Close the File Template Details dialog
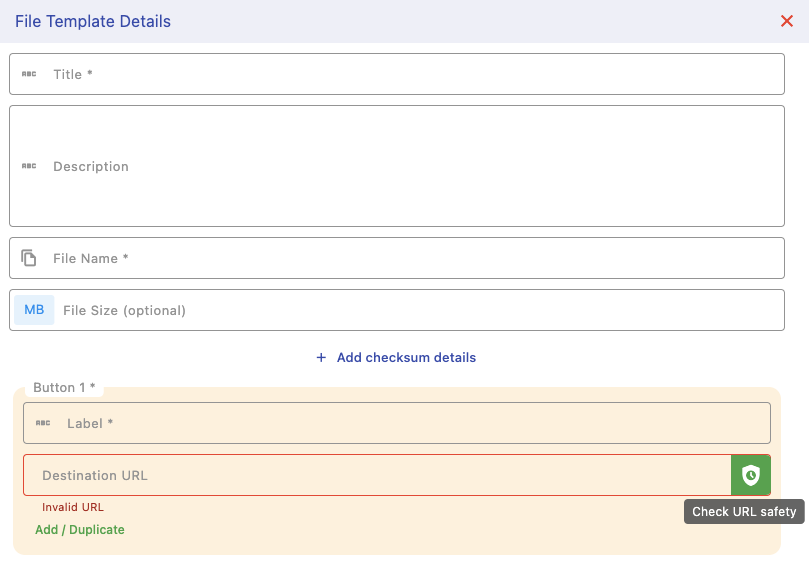Image resolution: width=809 pixels, height=570 pixels. (x=787, y=21)
